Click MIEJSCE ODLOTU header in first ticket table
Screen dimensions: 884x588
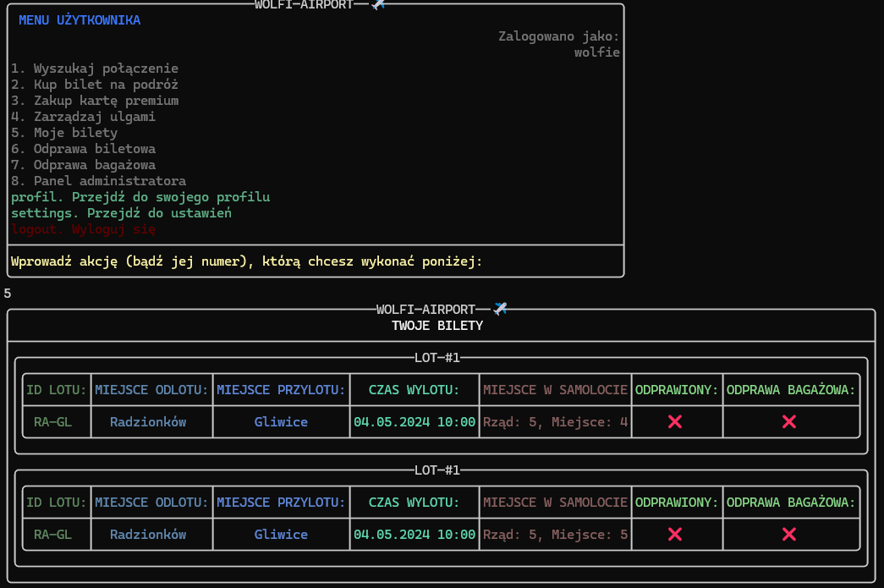pyautogui.click(x=151, y=390)
